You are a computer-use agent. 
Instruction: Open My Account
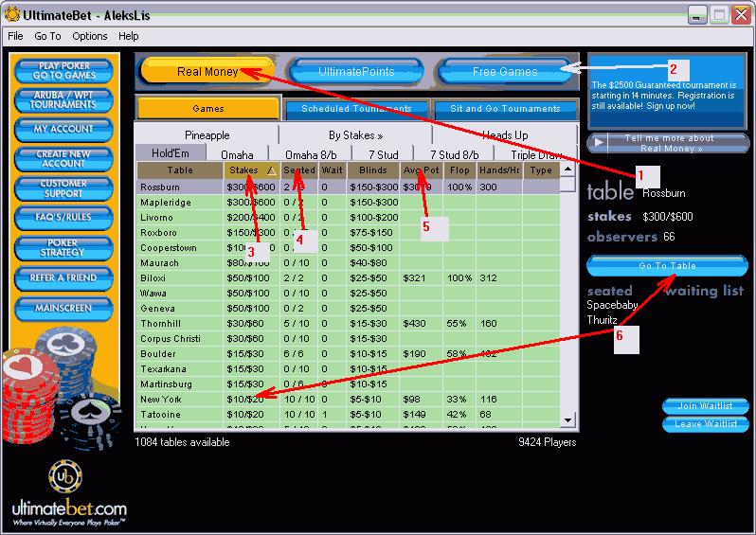[63, 129]
